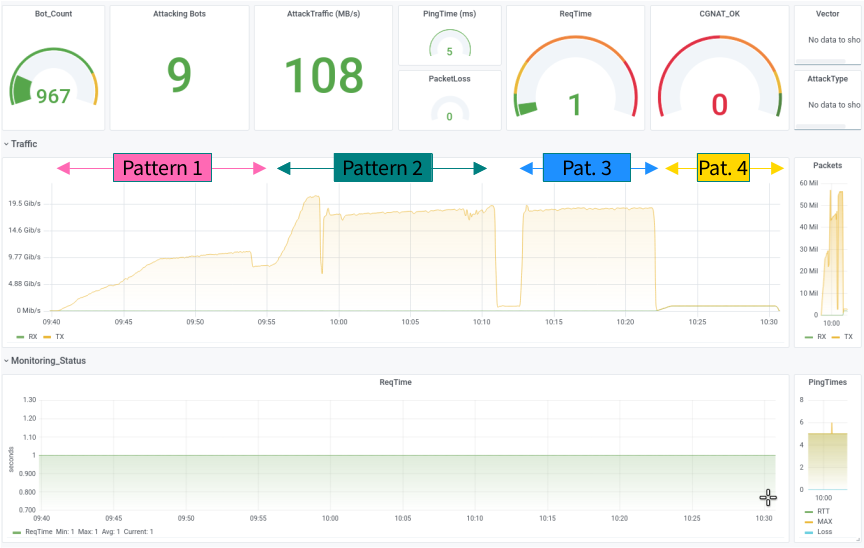864x548 pixels.
Task: Click the 60 Mil label in Packets panel
Action: click(808, 183)
